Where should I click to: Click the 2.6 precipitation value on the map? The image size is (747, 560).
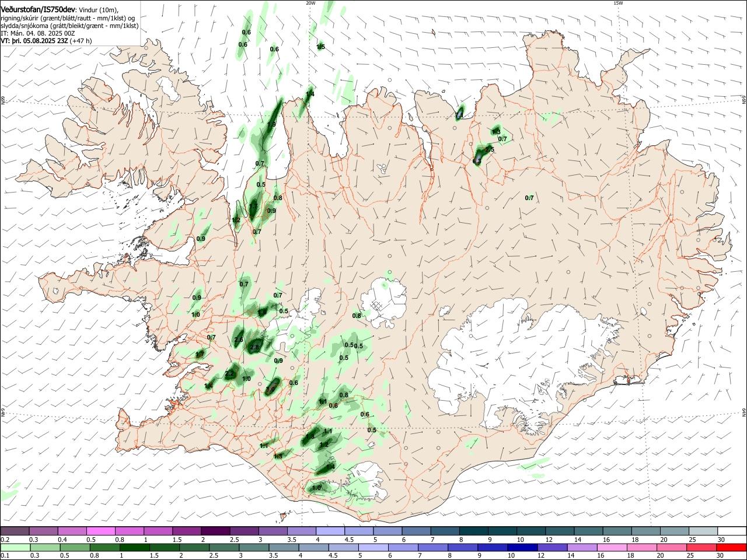239,339
